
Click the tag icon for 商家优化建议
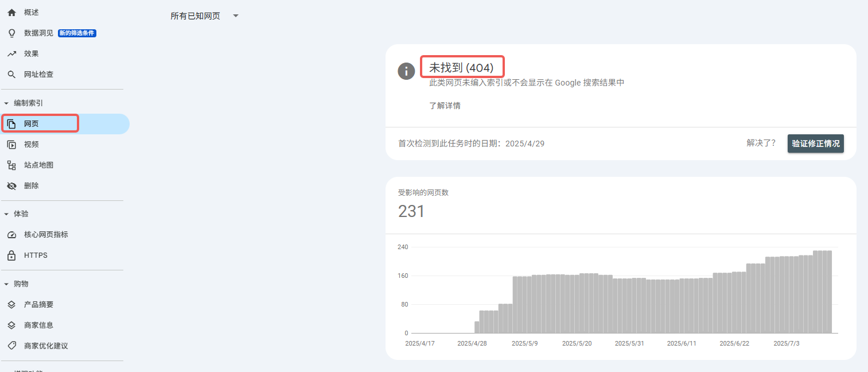coord(11,346)
